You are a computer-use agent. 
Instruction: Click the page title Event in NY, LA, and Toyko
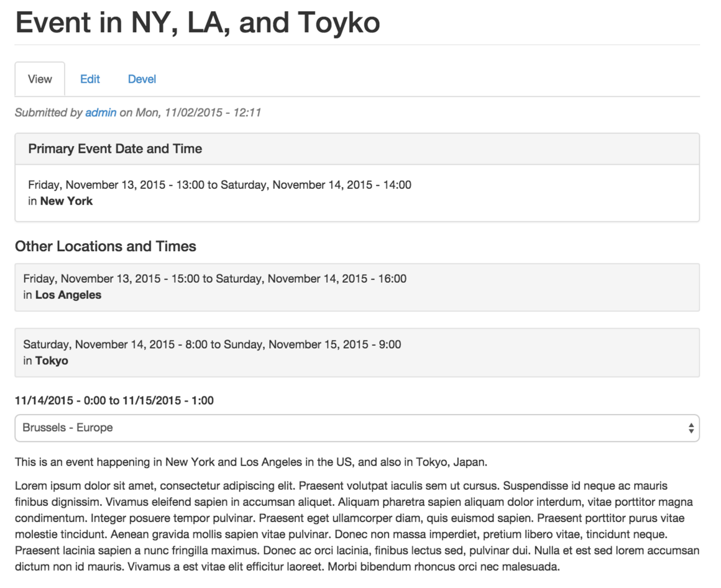pos(198,22)
